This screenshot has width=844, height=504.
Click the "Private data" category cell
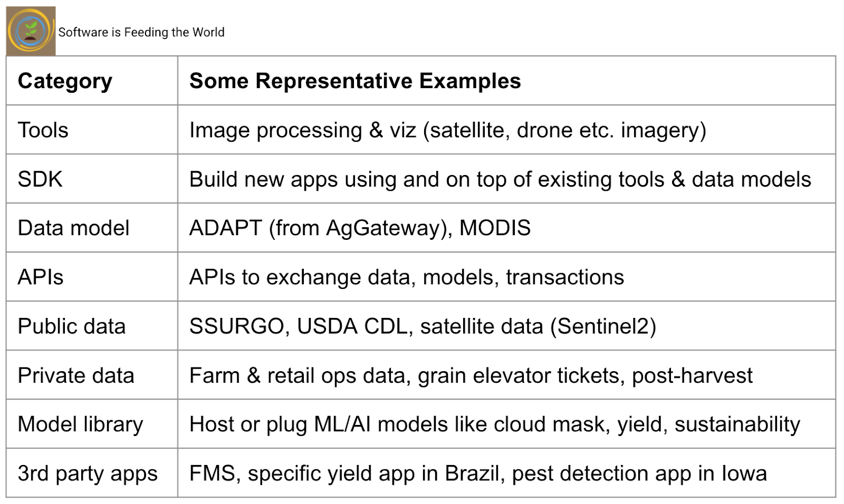coord(76,375)
